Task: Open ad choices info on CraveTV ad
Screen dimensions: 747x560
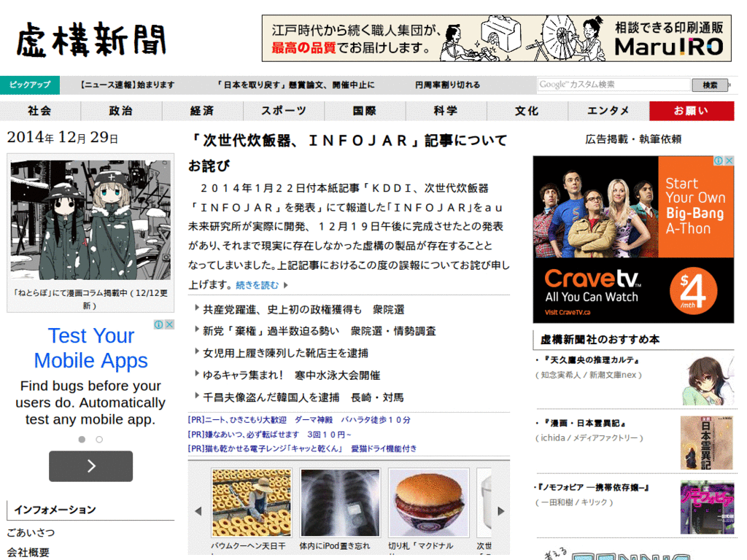Action: [719, 161]
